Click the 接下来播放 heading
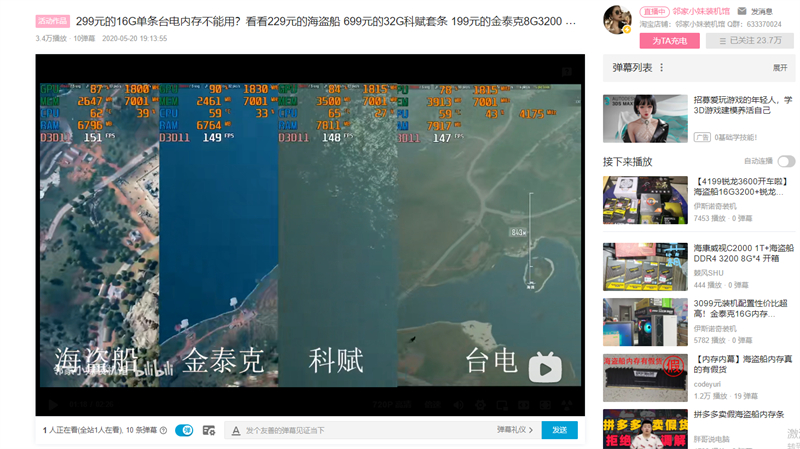800x449 pixels. click(628, 162)
